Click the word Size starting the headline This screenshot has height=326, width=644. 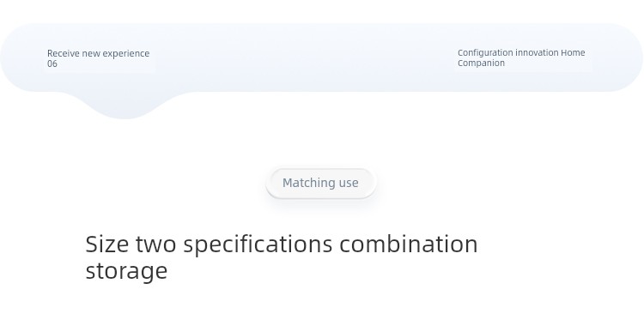(107, 244)
